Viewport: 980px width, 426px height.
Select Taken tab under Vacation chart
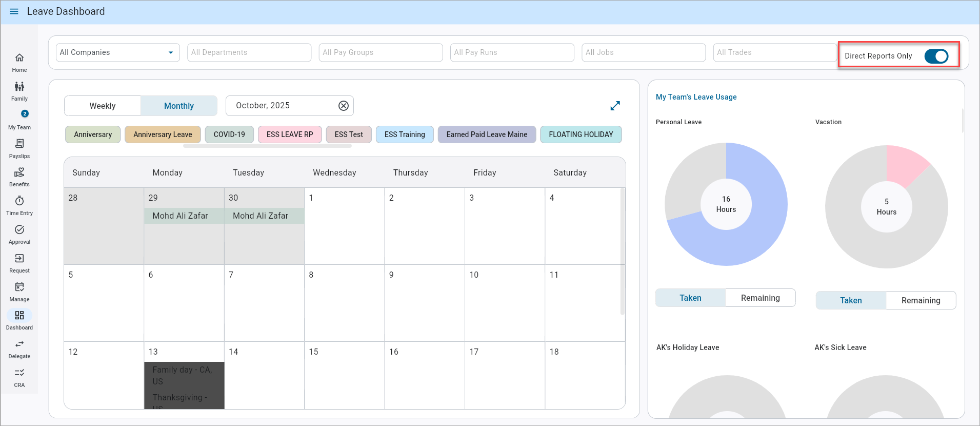click(851, 301)
